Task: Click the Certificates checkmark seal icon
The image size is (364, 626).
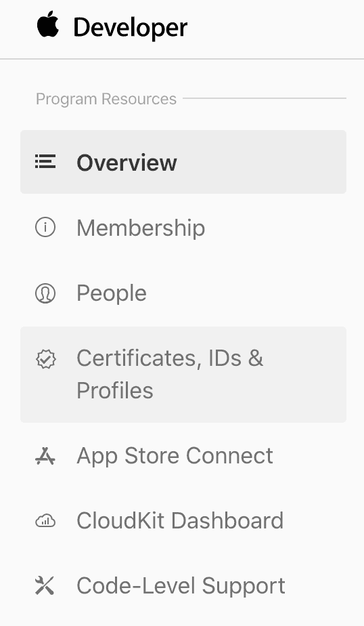Action: pos(45,359)
